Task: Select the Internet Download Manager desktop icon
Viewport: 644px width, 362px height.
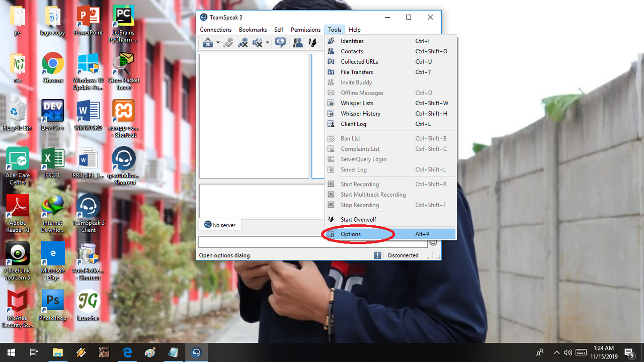Action: pos(53,214)
